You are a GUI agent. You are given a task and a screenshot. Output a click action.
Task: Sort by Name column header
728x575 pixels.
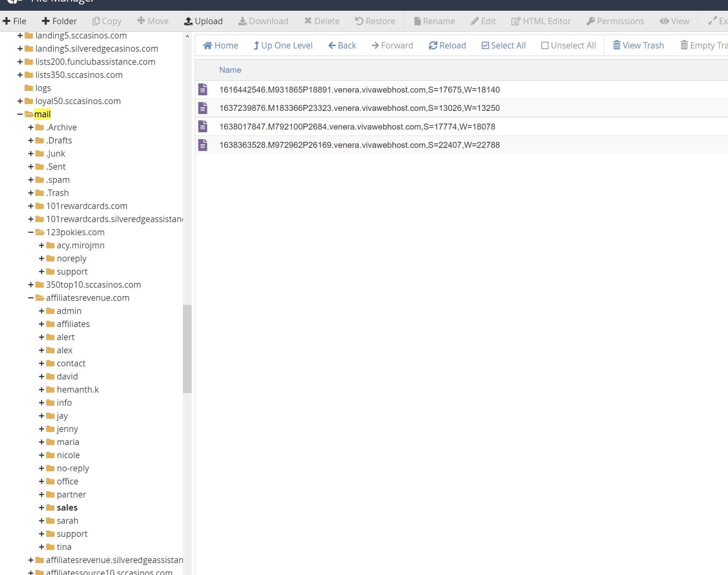230,70
